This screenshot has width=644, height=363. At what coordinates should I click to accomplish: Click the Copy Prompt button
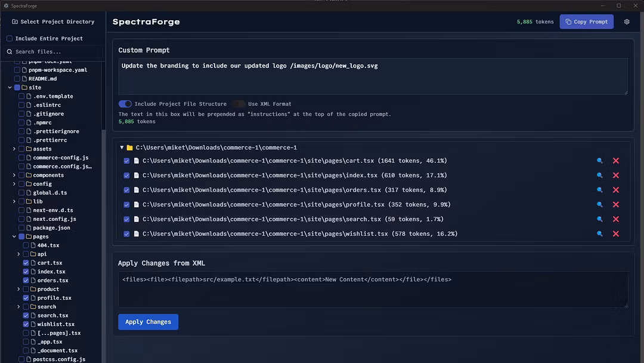click(586, 22)
